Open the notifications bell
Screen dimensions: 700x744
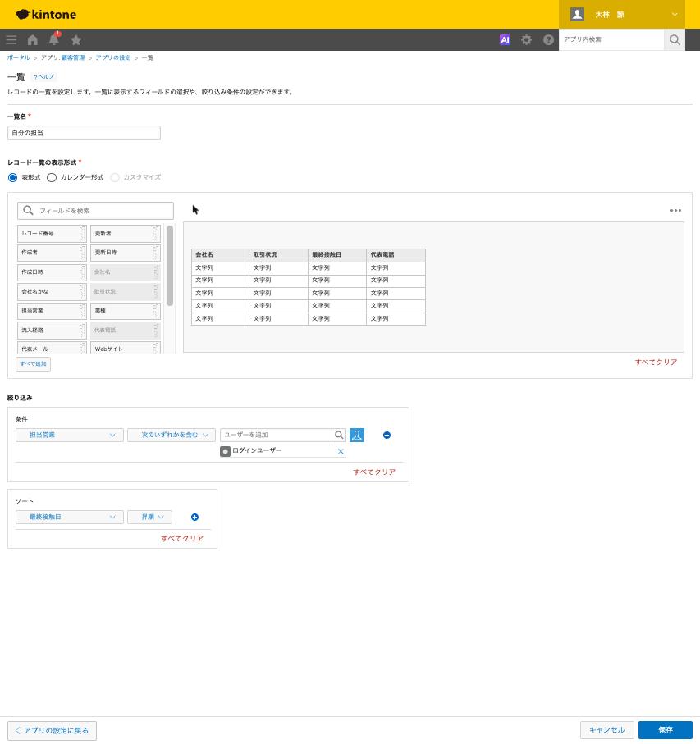[54, 39]
